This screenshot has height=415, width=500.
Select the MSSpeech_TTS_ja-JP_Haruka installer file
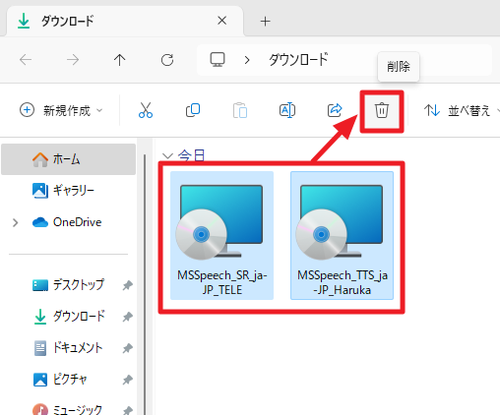point(342,235)
